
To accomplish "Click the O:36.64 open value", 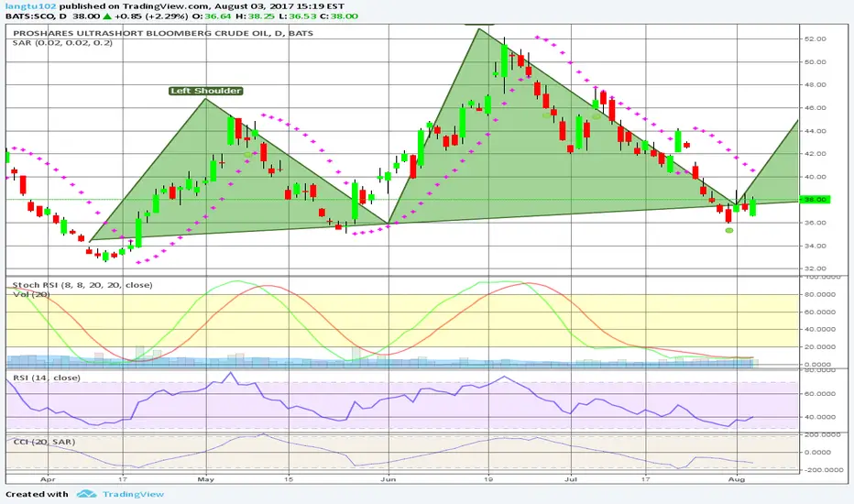I will pyautogui.click(x=213, y=16).
